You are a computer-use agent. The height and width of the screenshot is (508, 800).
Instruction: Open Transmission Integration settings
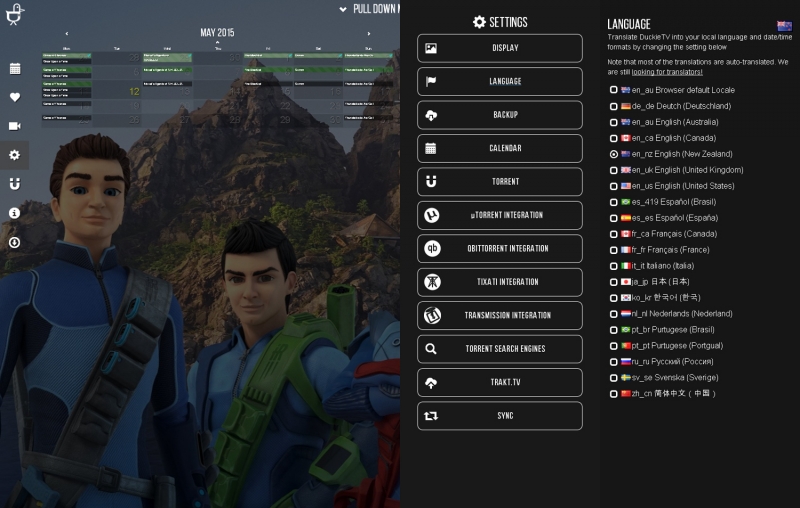[x=499, y=315]
